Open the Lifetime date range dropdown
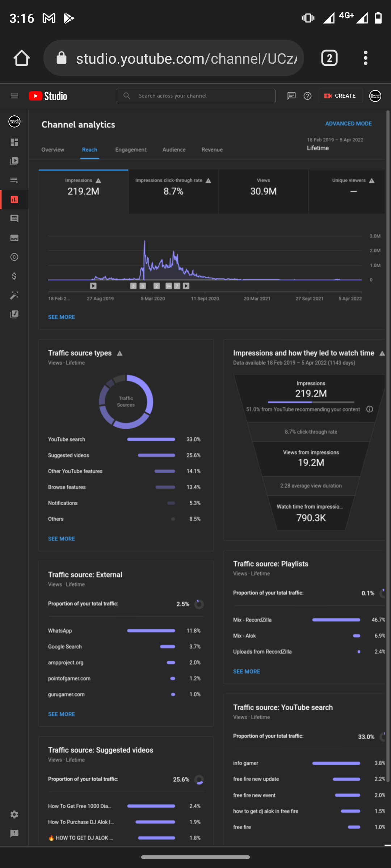Image resolution: width=391 pixels, height=868 pixels. click(335, 144)
